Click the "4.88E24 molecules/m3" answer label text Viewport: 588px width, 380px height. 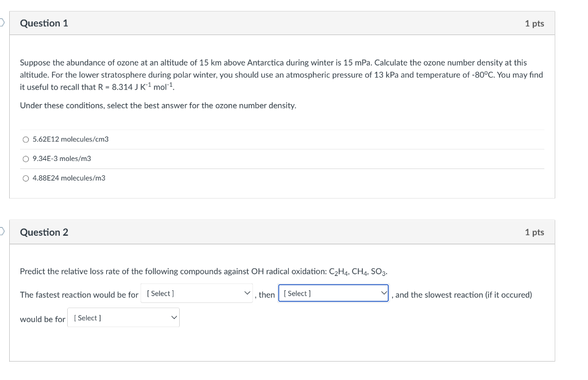(69, 178)
